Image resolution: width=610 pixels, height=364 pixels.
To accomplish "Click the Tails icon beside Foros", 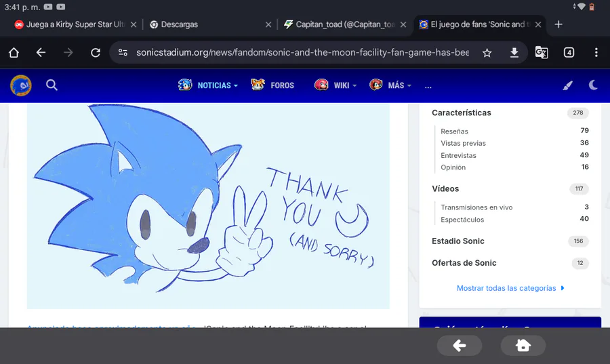I will (x=258, y=84).
